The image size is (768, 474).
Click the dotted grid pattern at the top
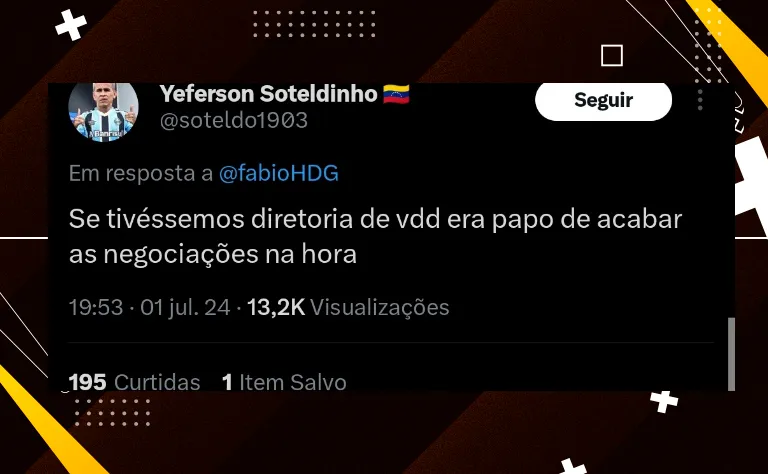pos(314,24)
